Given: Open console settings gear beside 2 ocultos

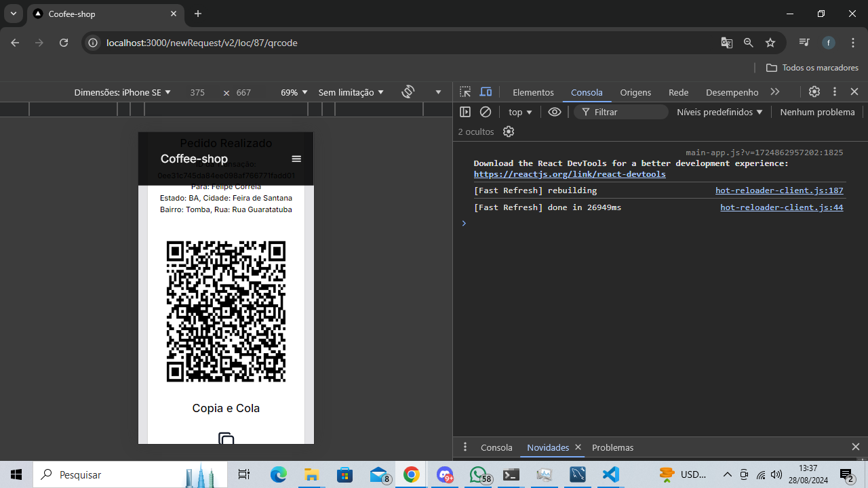Looking at the screenshot, I should pos(509,131).
